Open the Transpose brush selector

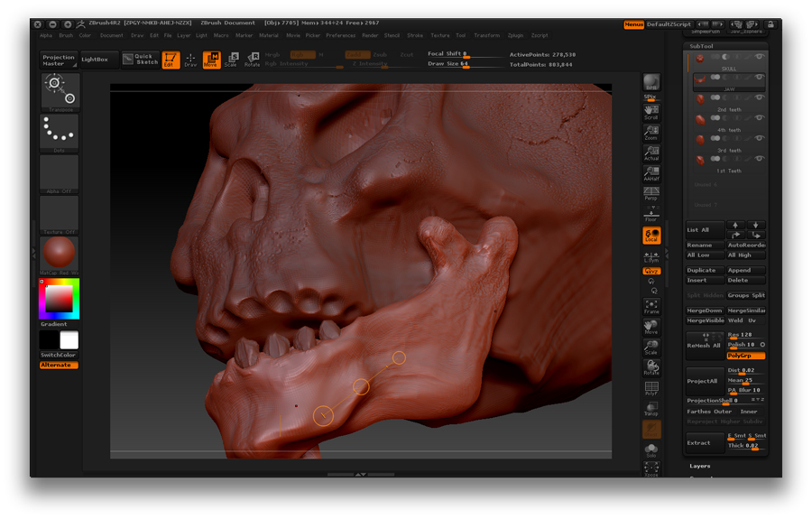point(60,92)
